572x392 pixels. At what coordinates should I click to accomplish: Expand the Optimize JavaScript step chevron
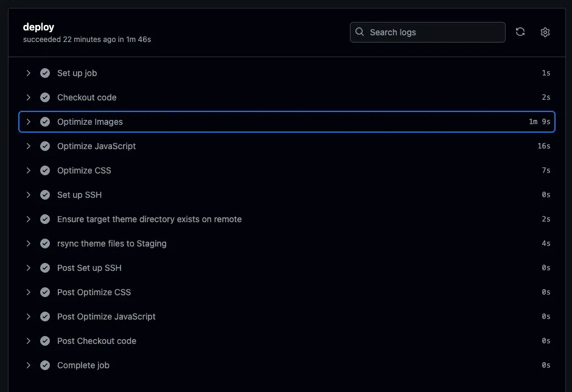28,146
